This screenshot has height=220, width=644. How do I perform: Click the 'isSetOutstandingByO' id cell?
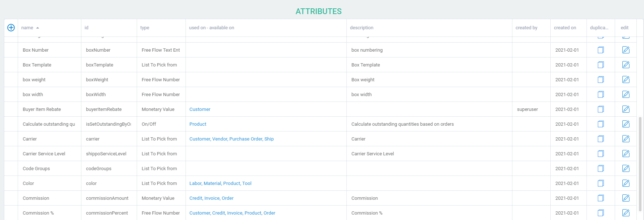[x=109, y=124]
